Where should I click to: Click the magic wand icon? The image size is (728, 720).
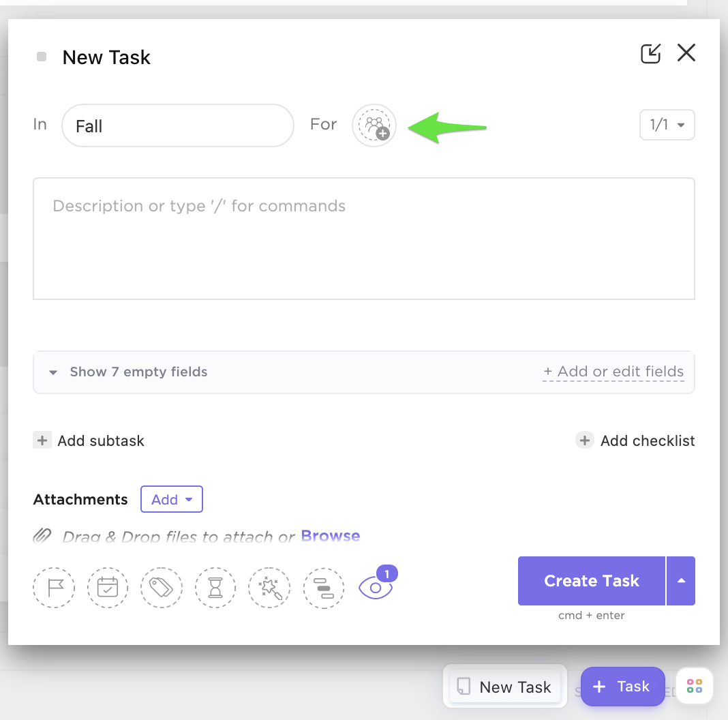(270, 587)
